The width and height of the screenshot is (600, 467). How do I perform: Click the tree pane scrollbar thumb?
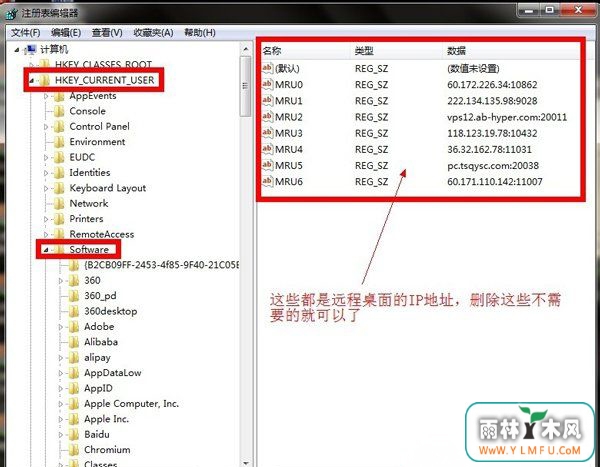(x=246, y=86)
